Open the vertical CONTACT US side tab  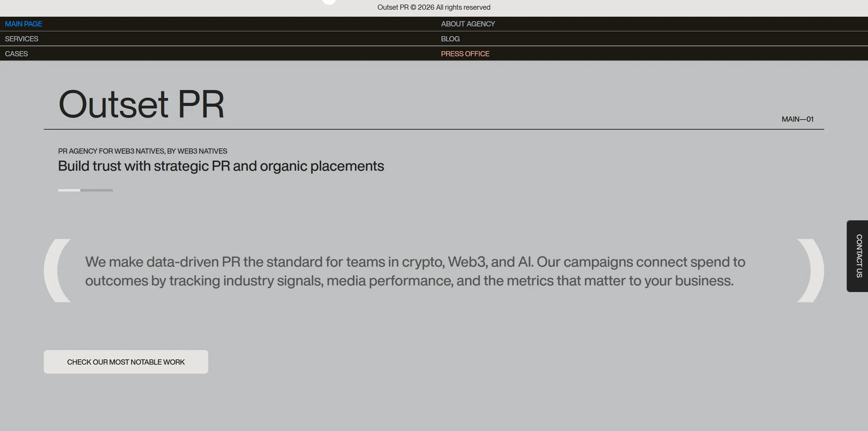(859, 256)
